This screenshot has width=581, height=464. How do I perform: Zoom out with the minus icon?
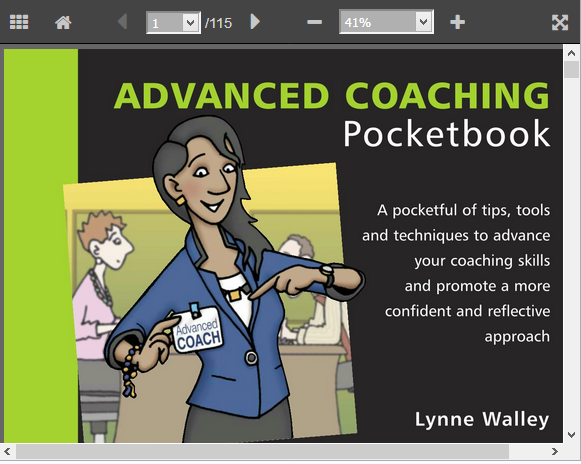pos(314,22)
